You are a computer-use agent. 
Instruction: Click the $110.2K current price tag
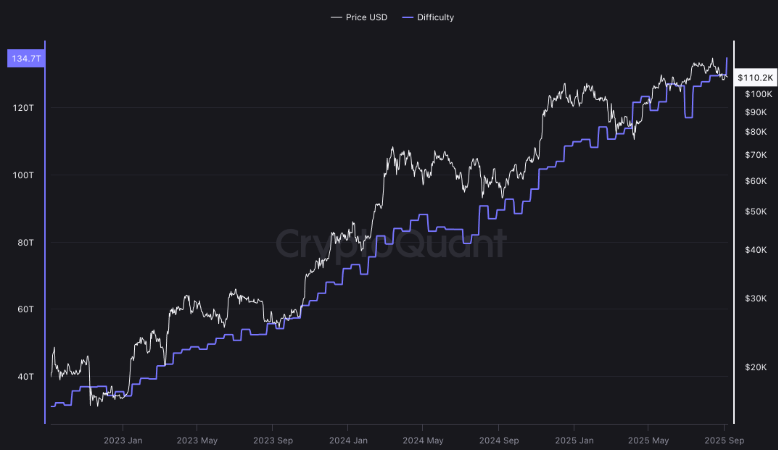(x=755, y=77)
